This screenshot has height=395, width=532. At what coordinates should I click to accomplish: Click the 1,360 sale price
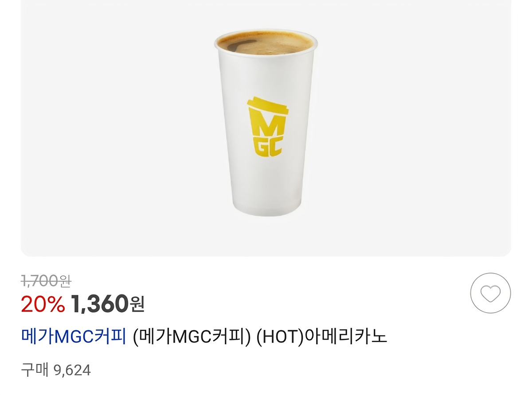pos(99,304)
